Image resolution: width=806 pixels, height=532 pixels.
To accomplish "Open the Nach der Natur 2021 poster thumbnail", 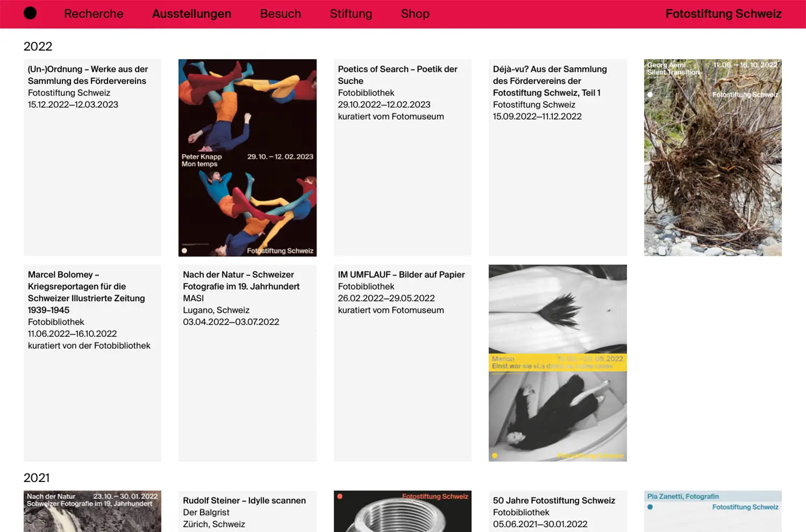I will 92,511.
